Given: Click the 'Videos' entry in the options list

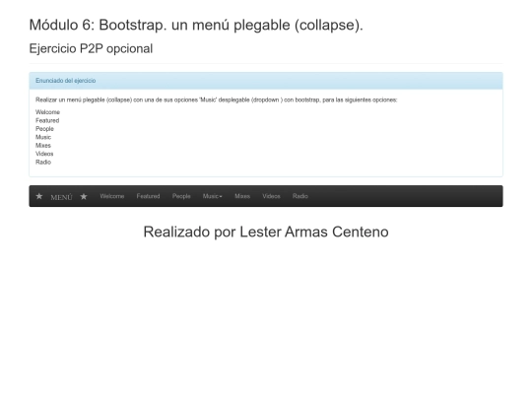Looking at the screenshot, I should tap(44, 154).
